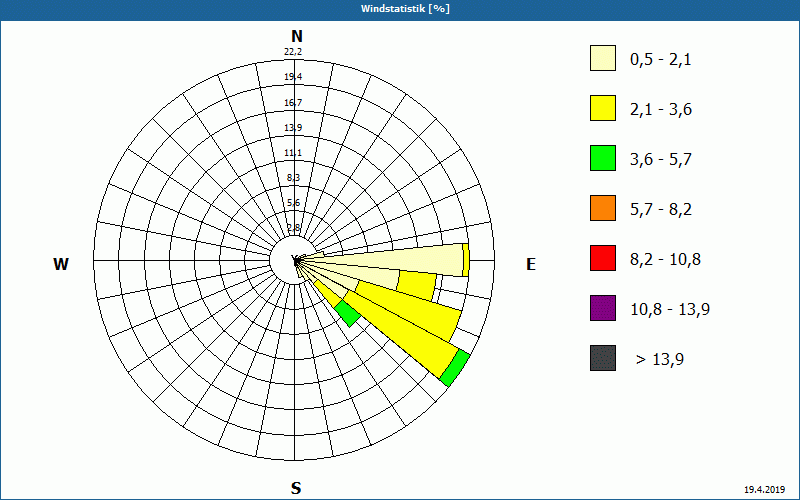Click the legend text 0,5 - 2,1
800x500 pixels.
661,60
